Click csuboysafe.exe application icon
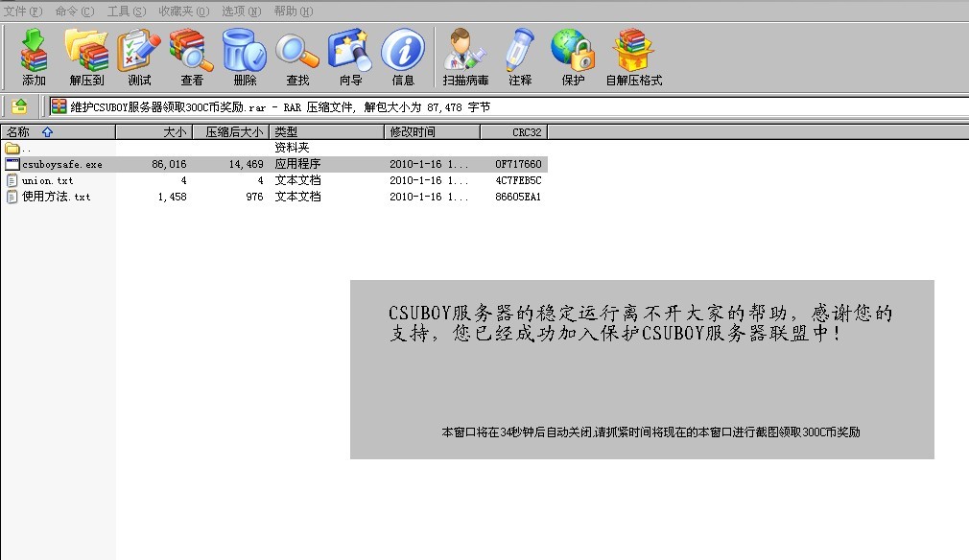The width and height of the screenshot is (969, 560). [x=12, y=164]
